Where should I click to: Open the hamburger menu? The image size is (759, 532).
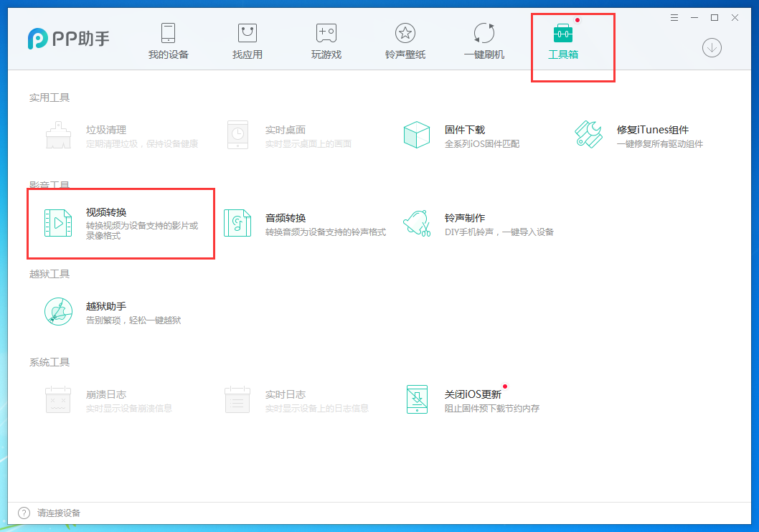coord(674,17)
